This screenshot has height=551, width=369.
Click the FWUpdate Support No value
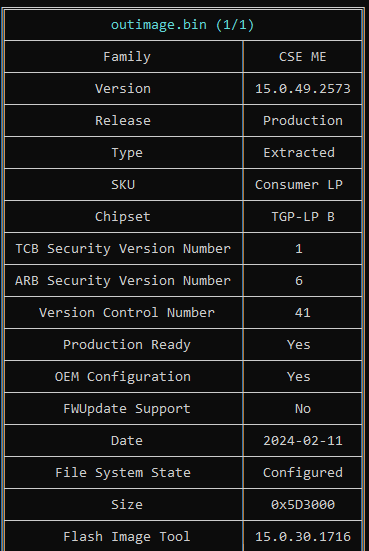[x=303, y=408]
